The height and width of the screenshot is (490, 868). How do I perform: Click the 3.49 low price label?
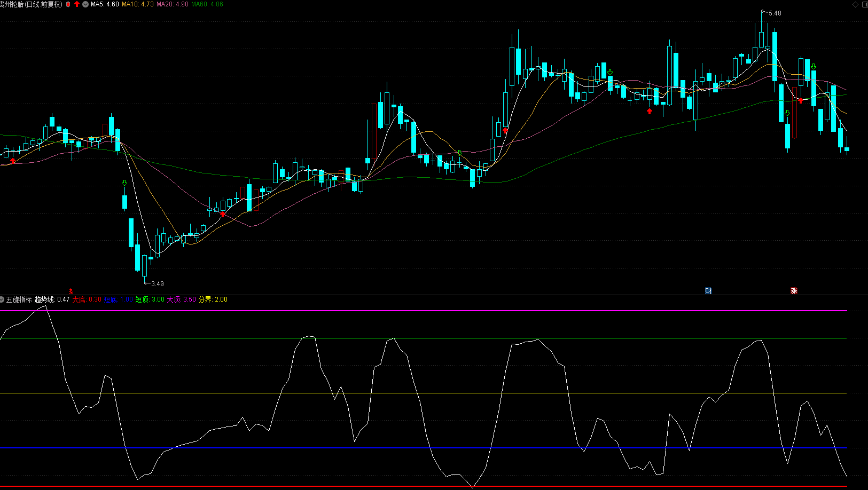tap(158, 284)
